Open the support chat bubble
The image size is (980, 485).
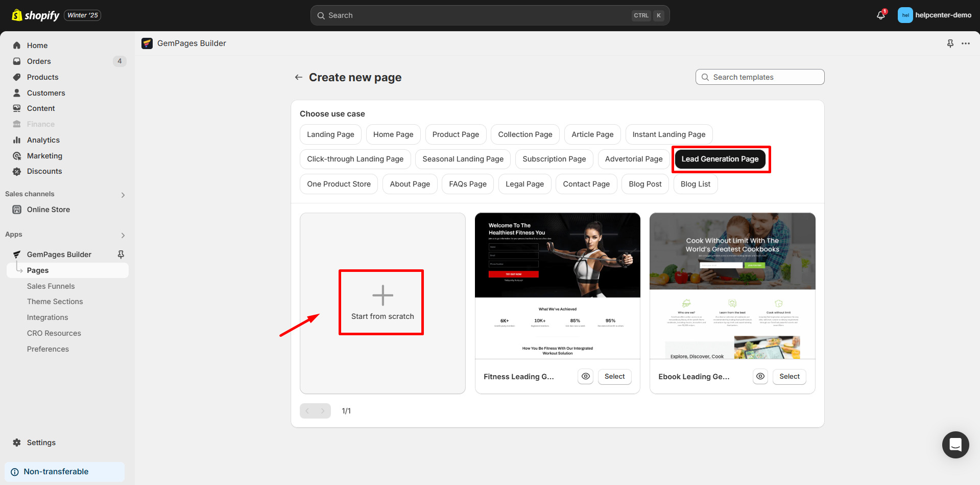tap(955, 445)
